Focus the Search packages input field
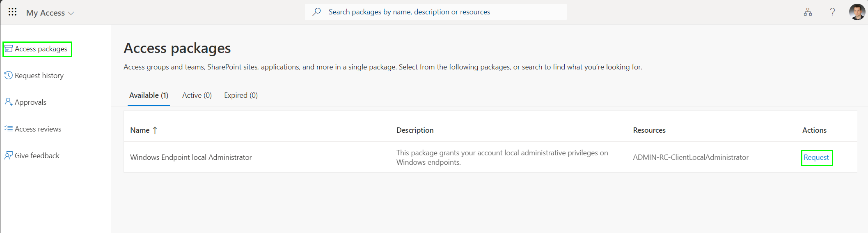 (436, 12)
